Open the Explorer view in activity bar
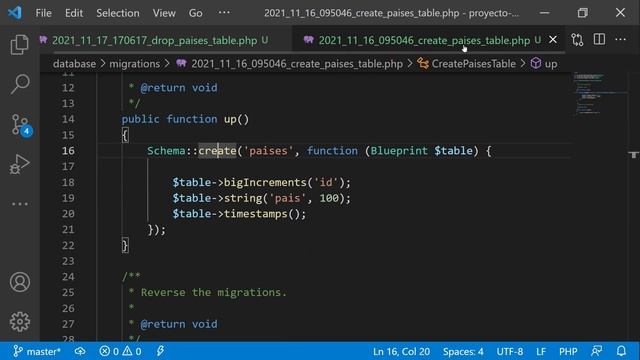Screen dimensions: 640x360 (19, 44)
